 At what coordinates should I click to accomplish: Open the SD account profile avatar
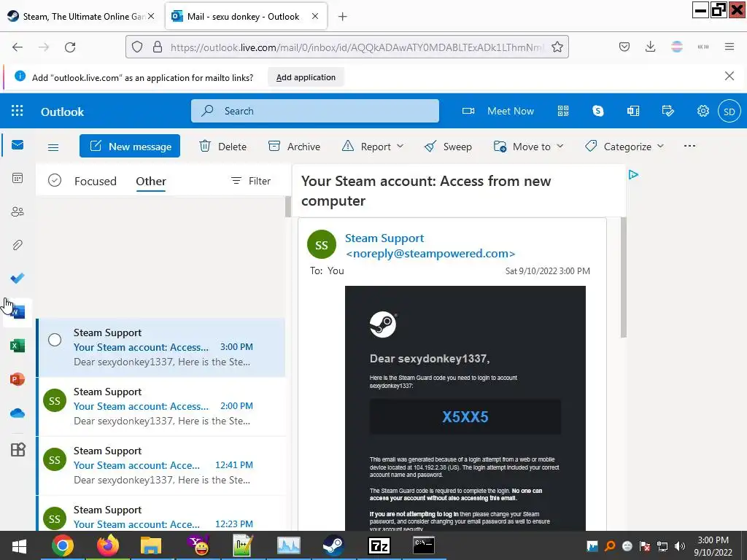coord(729,112)
